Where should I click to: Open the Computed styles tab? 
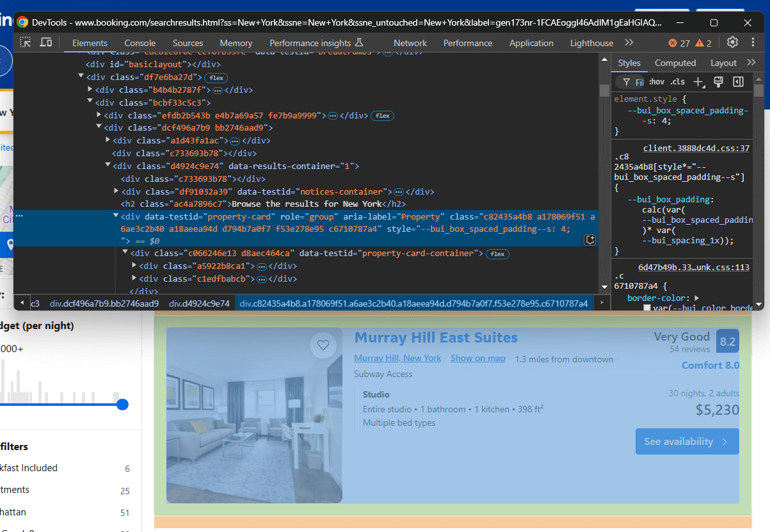tap(675, 63)
